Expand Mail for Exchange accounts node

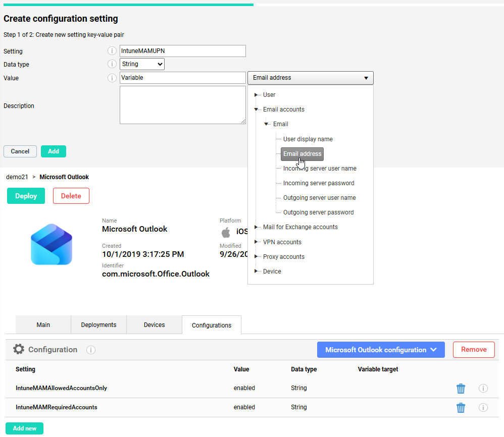[256, 227]
